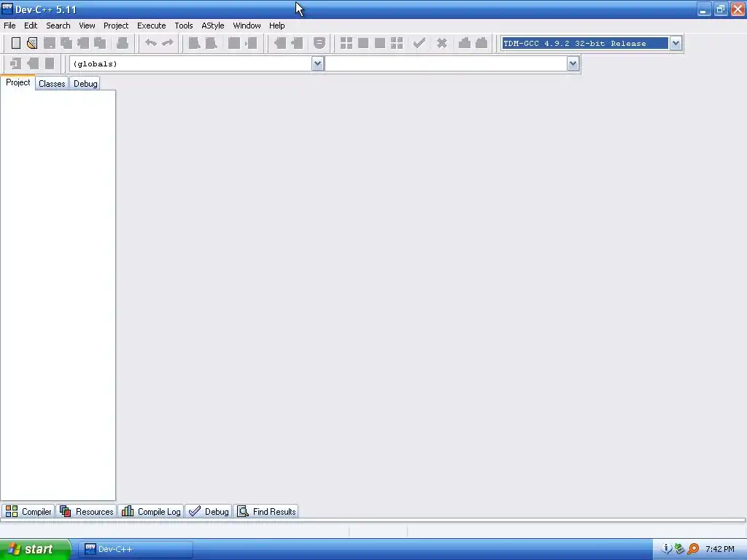Click the Info icon in the system tray
The image size is (747, 560).
click(667, 549)
